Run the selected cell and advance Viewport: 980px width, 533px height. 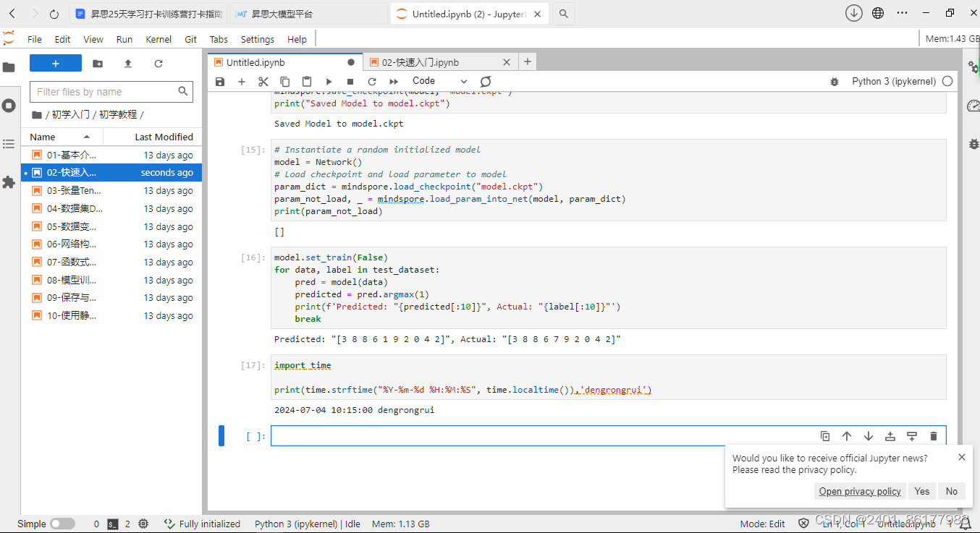329,82
